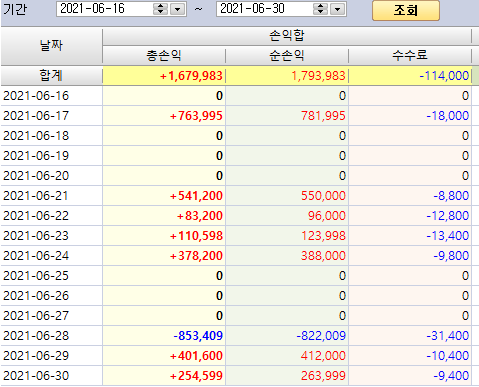Click 781,995 in 순손익 column
The height and width of the screenshot is (387, 479).
pos(287,116)
